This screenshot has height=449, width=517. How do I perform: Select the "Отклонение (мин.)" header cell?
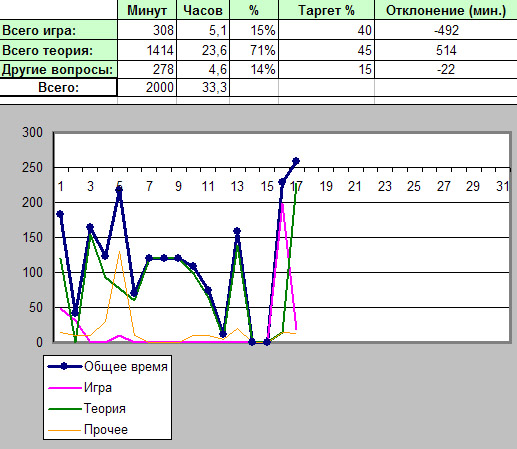446,10
